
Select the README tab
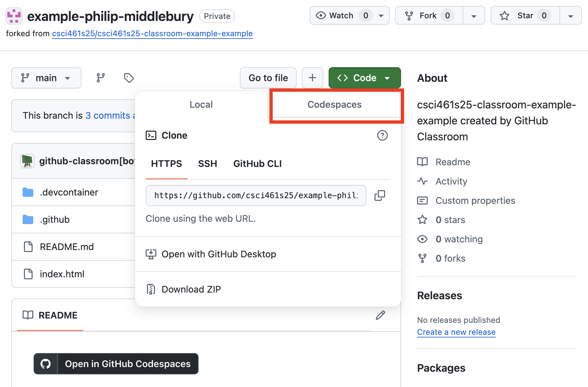pyautogui.click(x=50, y=315)
